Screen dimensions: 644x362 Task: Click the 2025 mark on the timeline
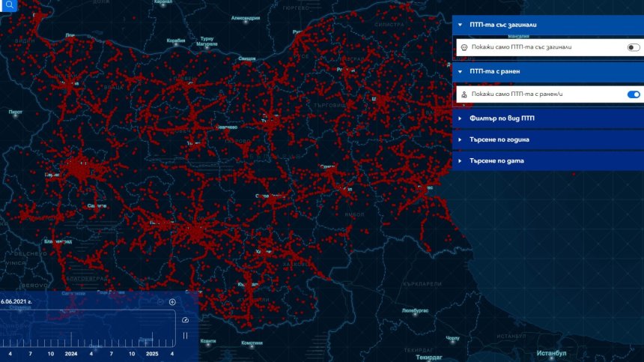point(152,353)
